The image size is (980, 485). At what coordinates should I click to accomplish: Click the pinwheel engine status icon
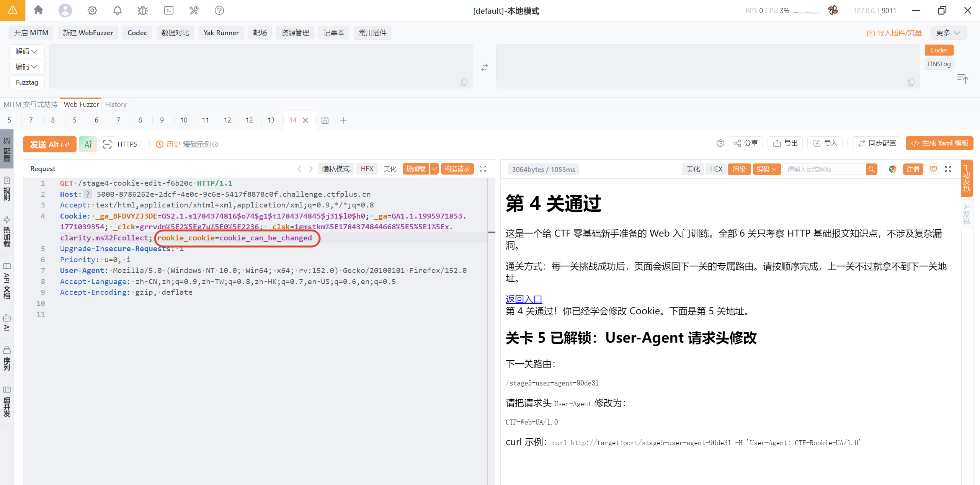[833, 10]
